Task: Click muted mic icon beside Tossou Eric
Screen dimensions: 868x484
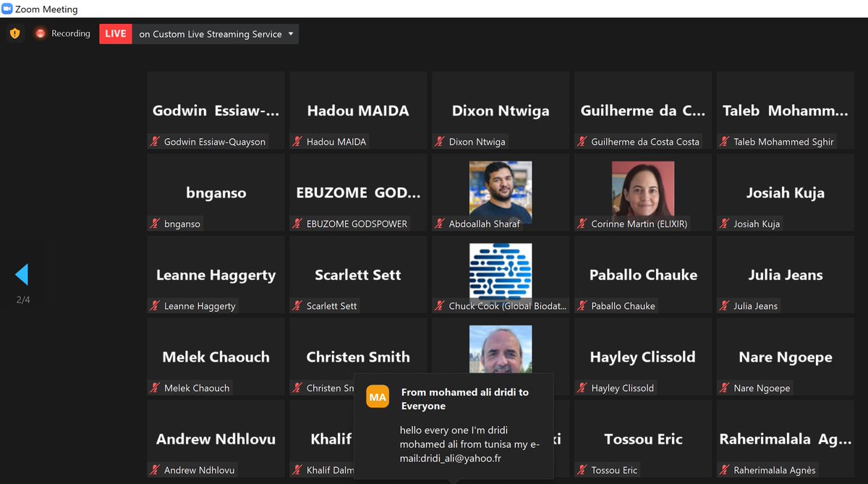Action: [582, 470]
